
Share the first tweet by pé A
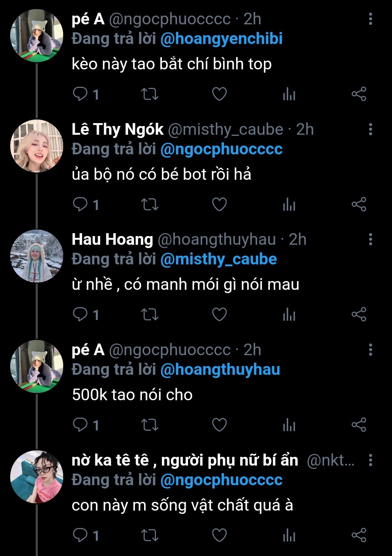[x=359, y=94]
